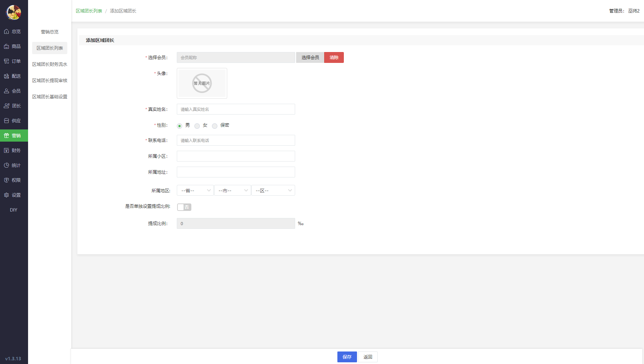Select the 女 gender radio button

tap(197, 126)
